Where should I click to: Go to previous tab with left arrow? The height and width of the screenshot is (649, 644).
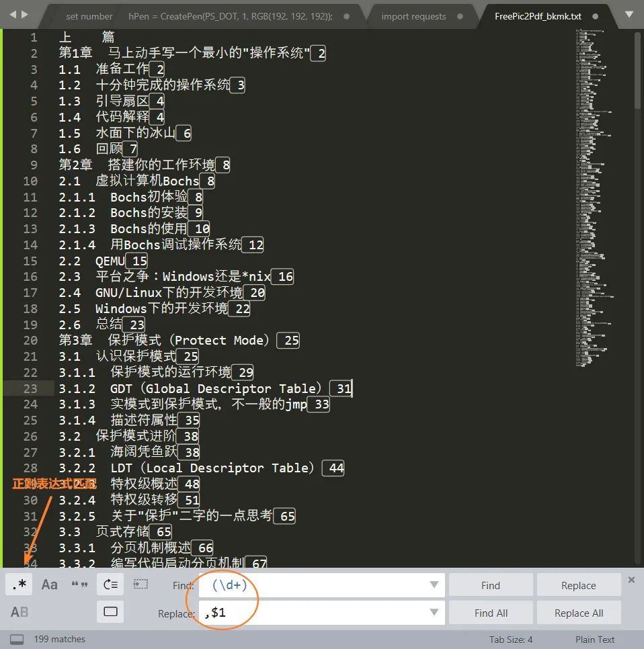[x=13, y=15]
